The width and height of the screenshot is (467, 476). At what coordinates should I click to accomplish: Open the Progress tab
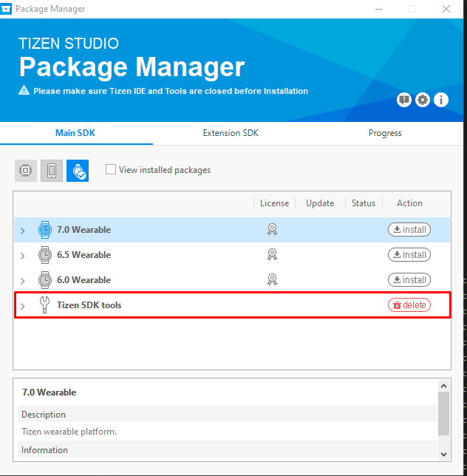(385, 133)
